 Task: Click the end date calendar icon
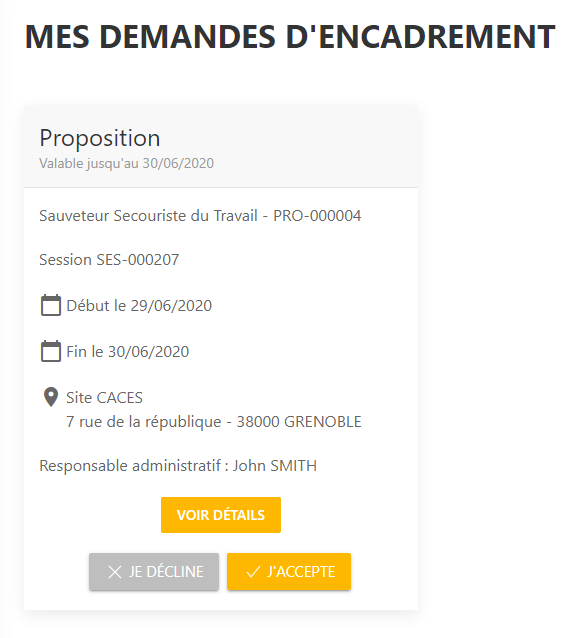(x=51, y=351)
